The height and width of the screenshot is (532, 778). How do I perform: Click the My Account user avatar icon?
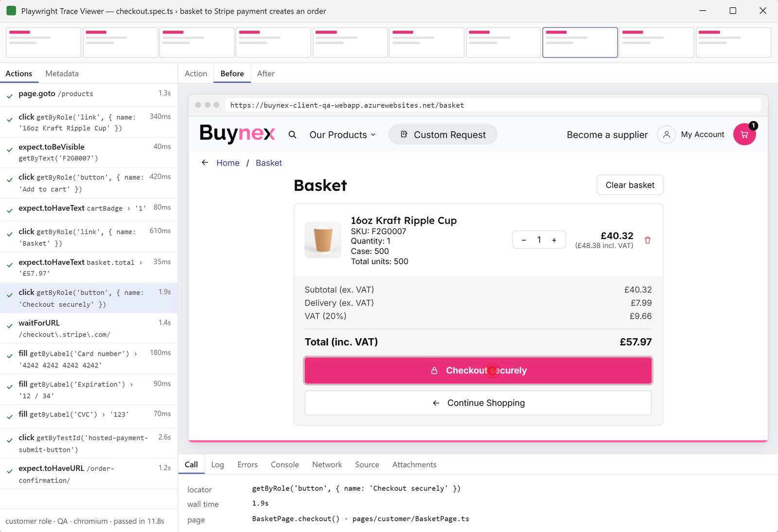[x=667, y=135]
